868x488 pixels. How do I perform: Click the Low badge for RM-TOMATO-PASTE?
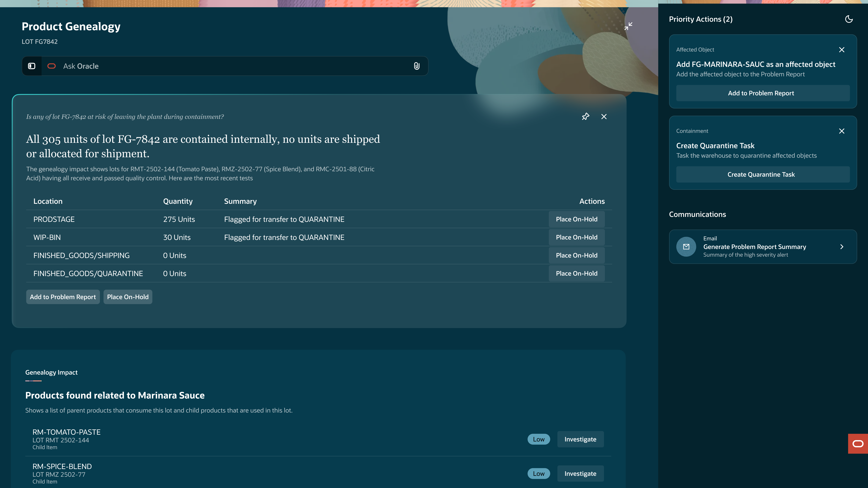(538, 439)
